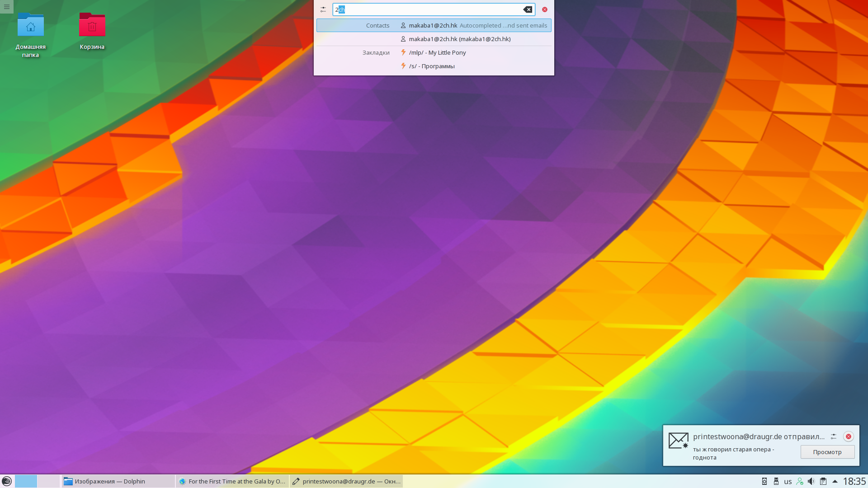Clear the KRunner search text
The image size is (868, 488).
528,9
